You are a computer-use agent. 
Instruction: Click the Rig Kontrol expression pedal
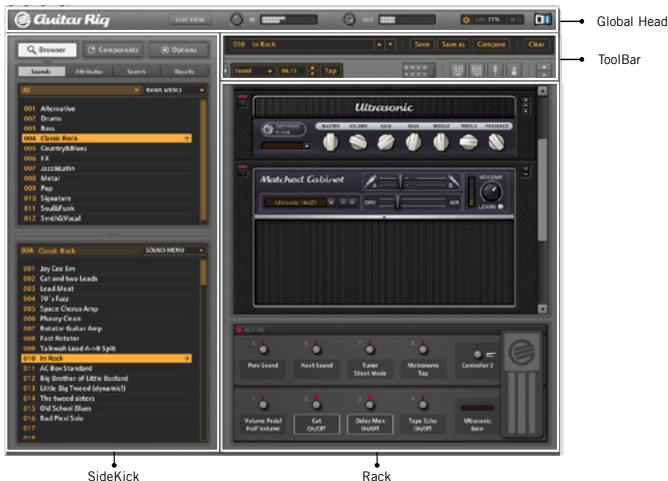522,384
